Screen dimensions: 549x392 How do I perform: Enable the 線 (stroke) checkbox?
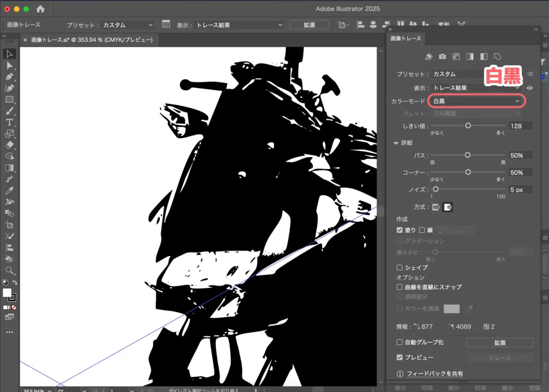pos(422,230)
